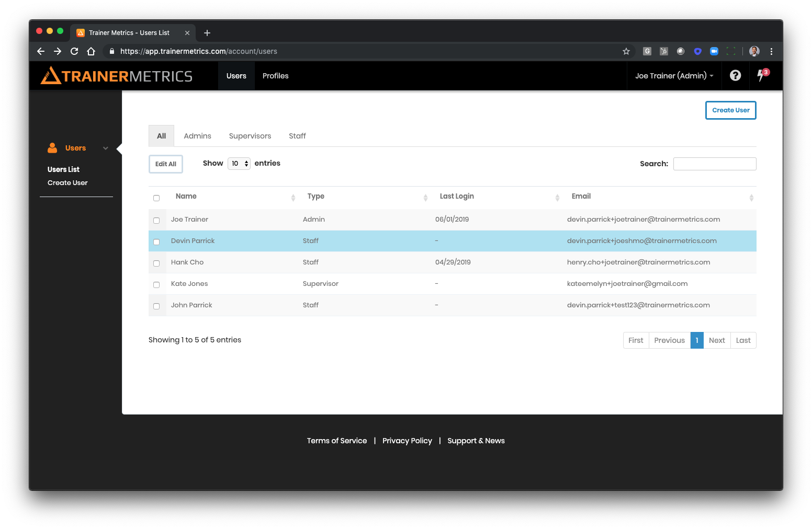812x529 pixels.
Task: Reload the page in browser
Action: 74,51
